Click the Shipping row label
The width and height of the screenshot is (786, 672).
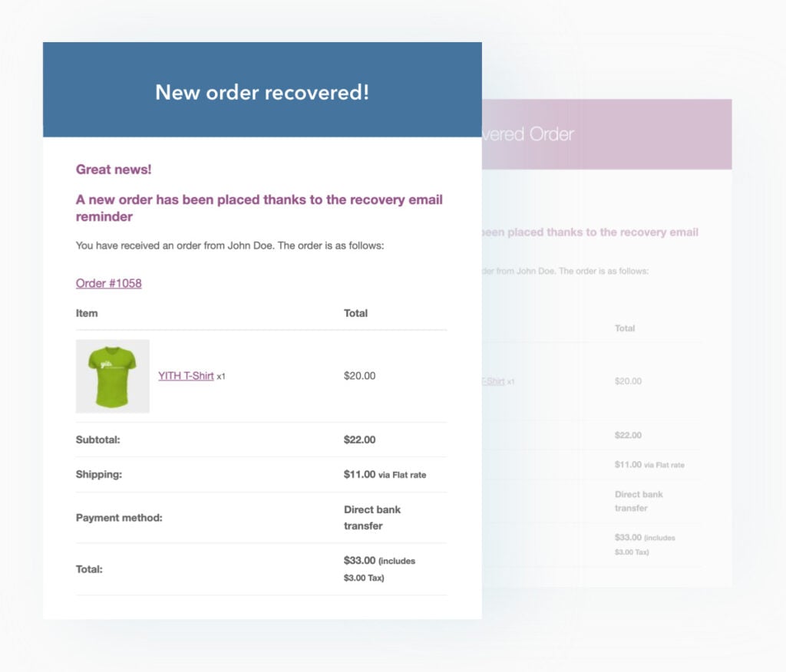[x=98, y=475]
